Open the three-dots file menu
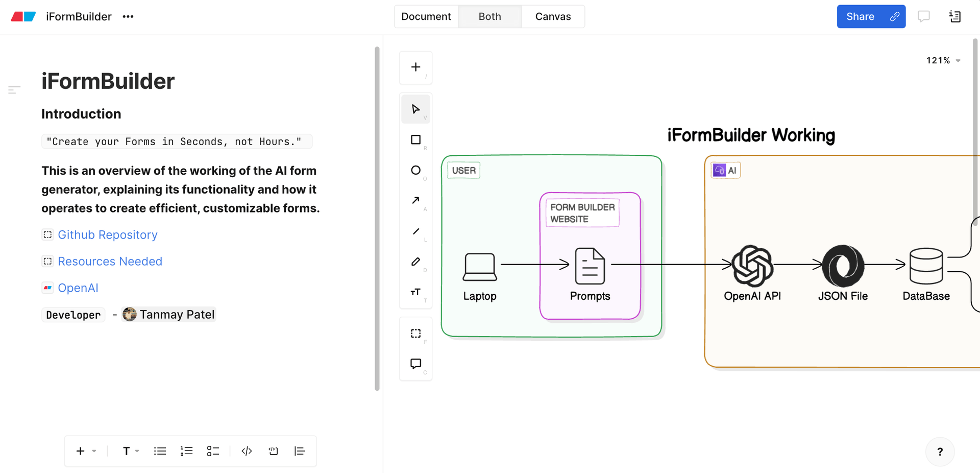The width and height of the screenshot is (980, 473). 128,16
